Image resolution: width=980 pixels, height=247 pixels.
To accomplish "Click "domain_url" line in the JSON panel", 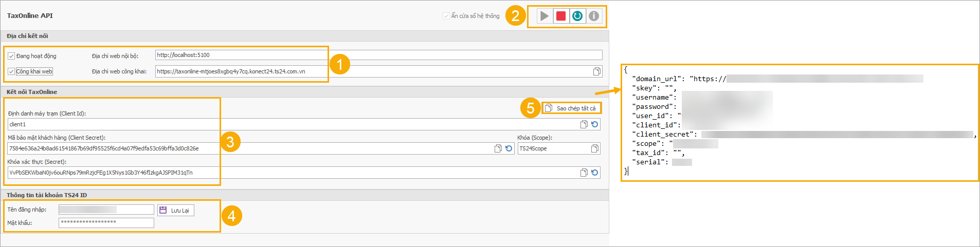I will click(777, 79).
